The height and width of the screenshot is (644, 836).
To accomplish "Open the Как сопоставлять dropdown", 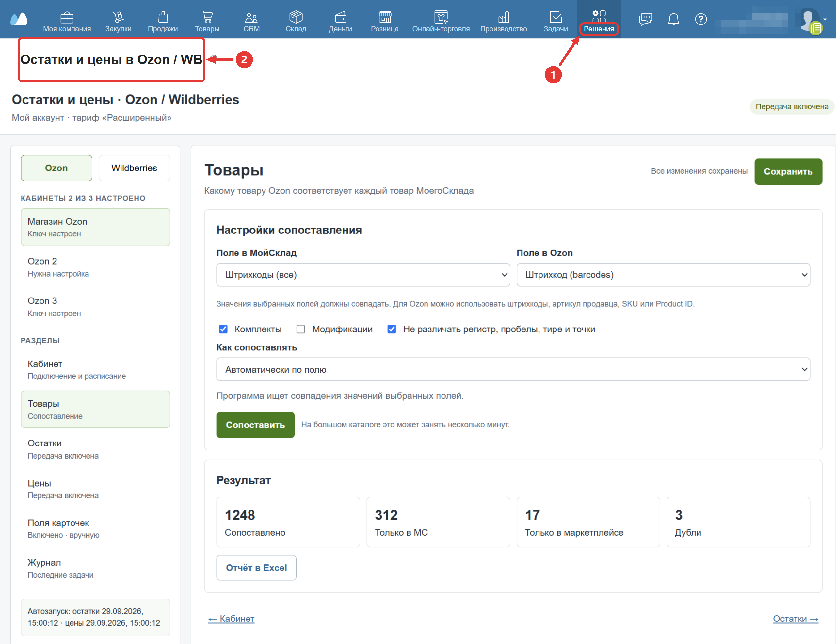I will click(513, 369).
